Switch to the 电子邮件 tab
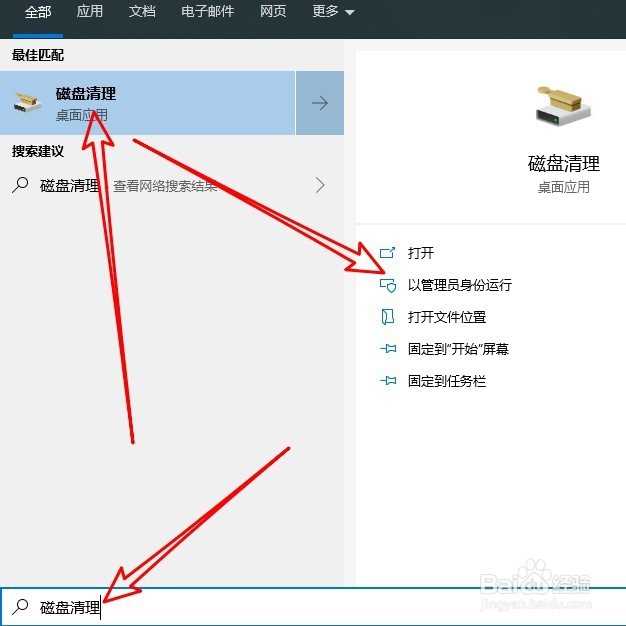The height and width of the screenshot is (626, 626). click(x=208, y=11)
